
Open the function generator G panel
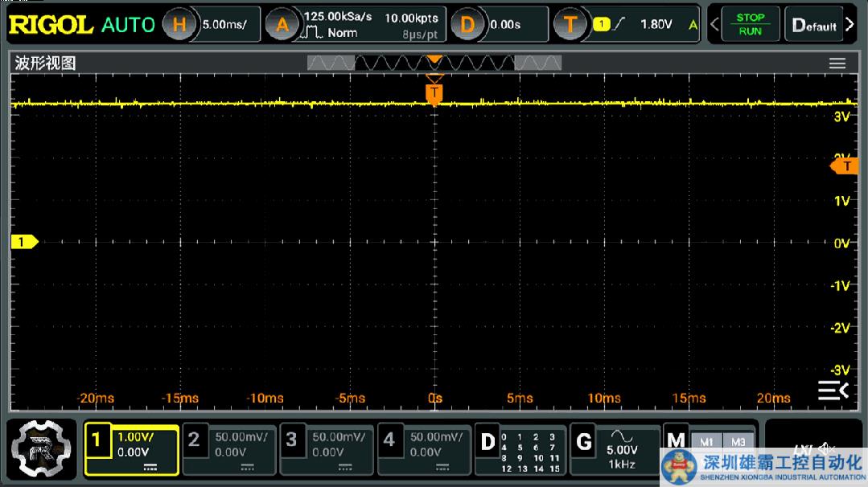[585, 441]
